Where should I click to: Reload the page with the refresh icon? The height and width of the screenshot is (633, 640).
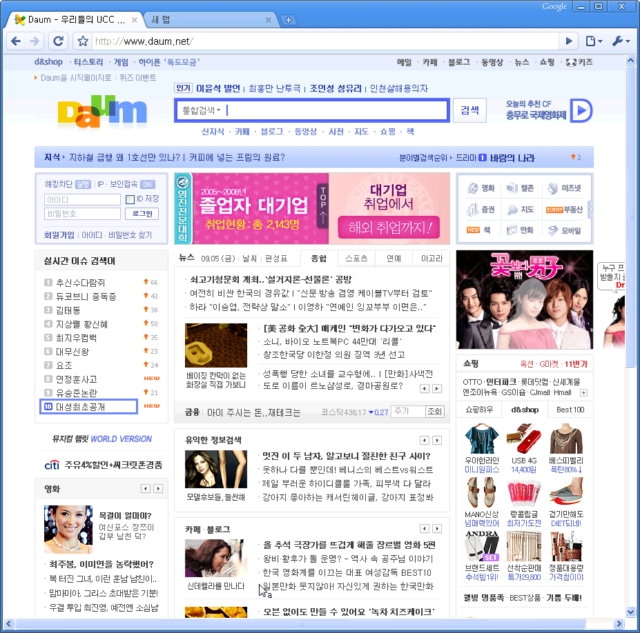coord(58,41)
